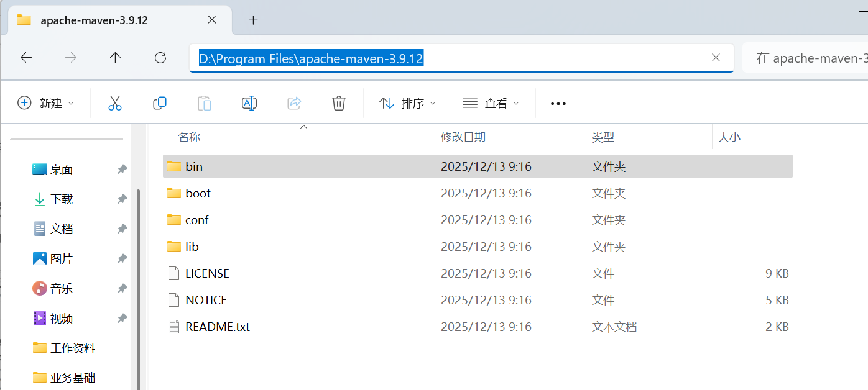Click the Rename icon in toolbar
The height and width of the screenshot is (390, 868).
[x=249, y=103]
